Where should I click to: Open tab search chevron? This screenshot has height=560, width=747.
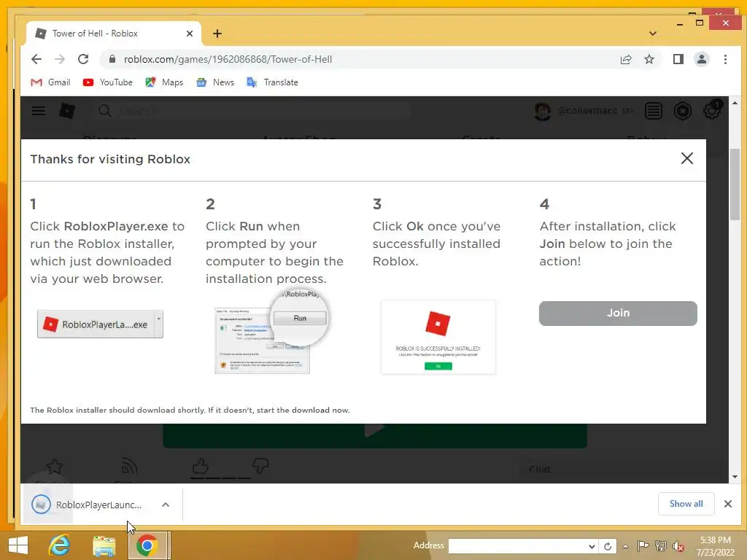[653, 34]
